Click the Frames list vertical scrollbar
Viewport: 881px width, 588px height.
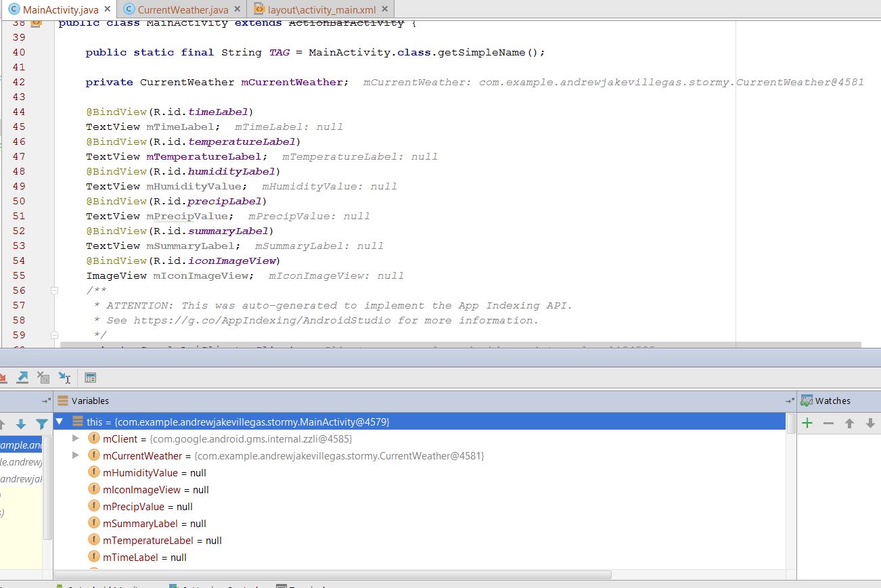(x=47, y=487)
